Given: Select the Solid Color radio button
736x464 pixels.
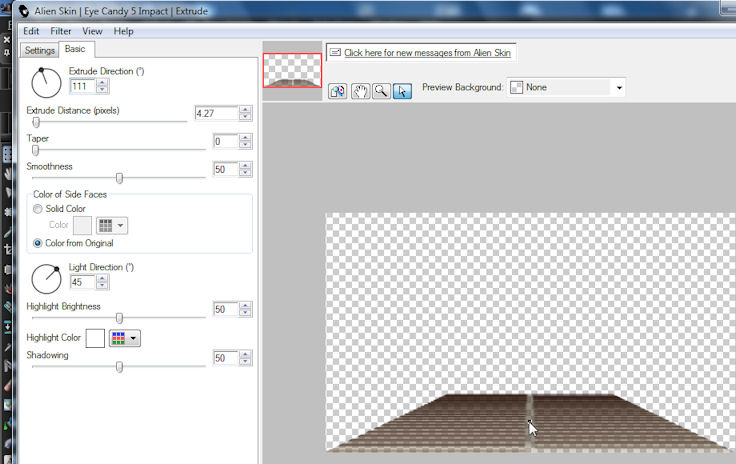Looking at the screenshot, I should coord(38,209).
